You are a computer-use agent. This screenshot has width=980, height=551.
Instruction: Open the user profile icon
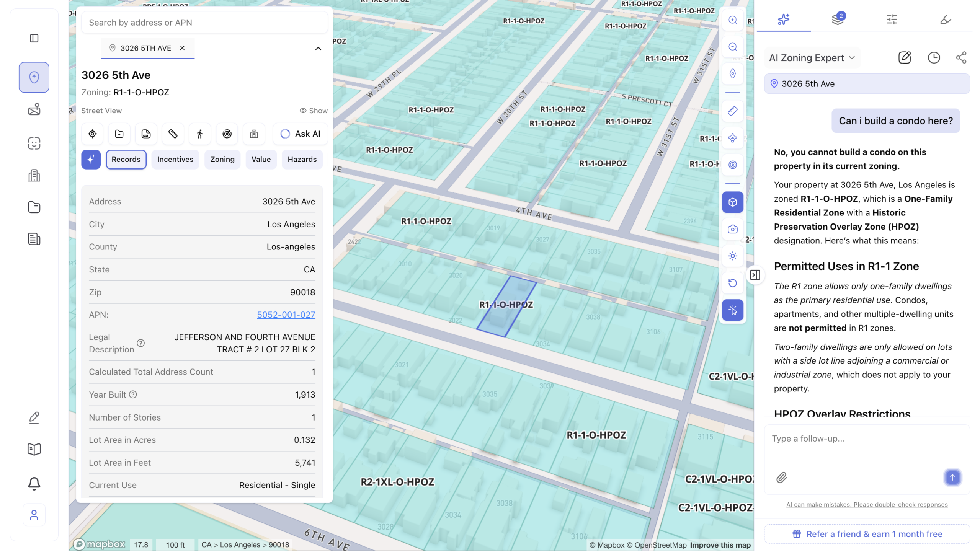coord(34,515)
